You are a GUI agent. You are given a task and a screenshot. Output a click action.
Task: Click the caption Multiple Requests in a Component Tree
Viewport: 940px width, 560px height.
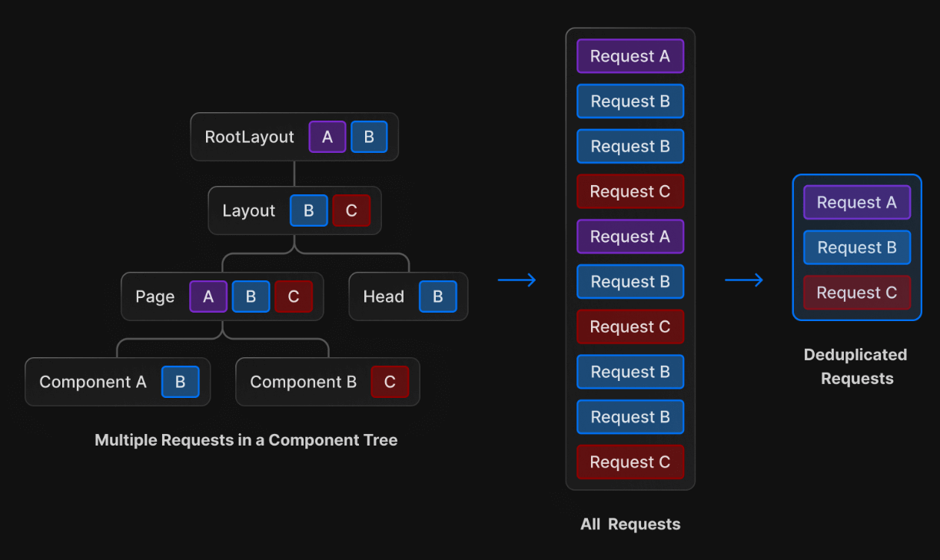[246, 440]
